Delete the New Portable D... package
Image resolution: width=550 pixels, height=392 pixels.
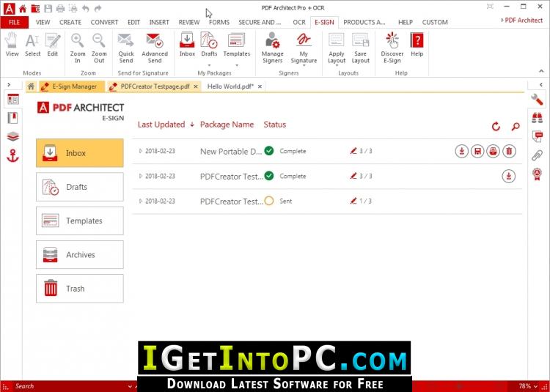point(509,152)
